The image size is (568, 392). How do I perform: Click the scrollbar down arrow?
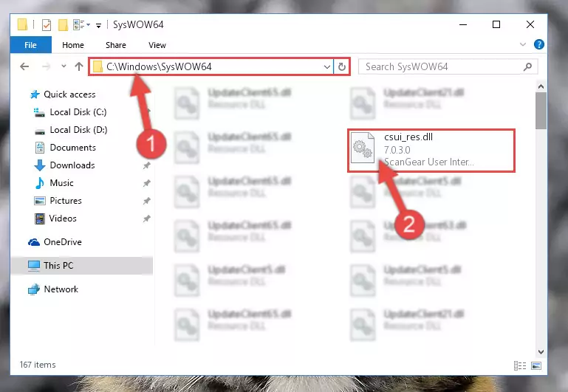pyautogui.click(x=541, y=352)
